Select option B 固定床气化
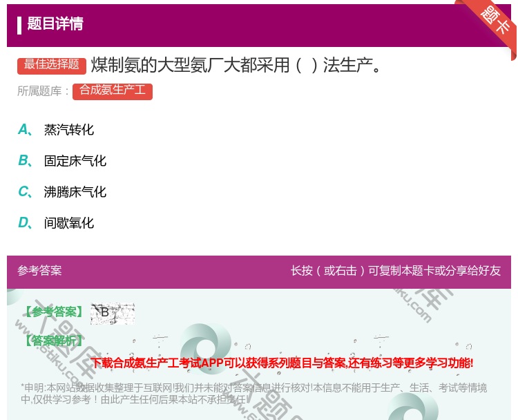 [62, 160]
